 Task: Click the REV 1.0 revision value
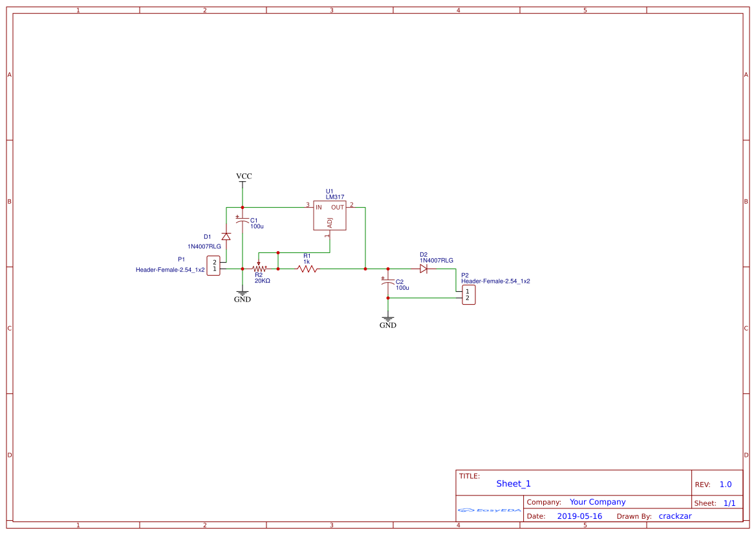click(x=726, y=483)
